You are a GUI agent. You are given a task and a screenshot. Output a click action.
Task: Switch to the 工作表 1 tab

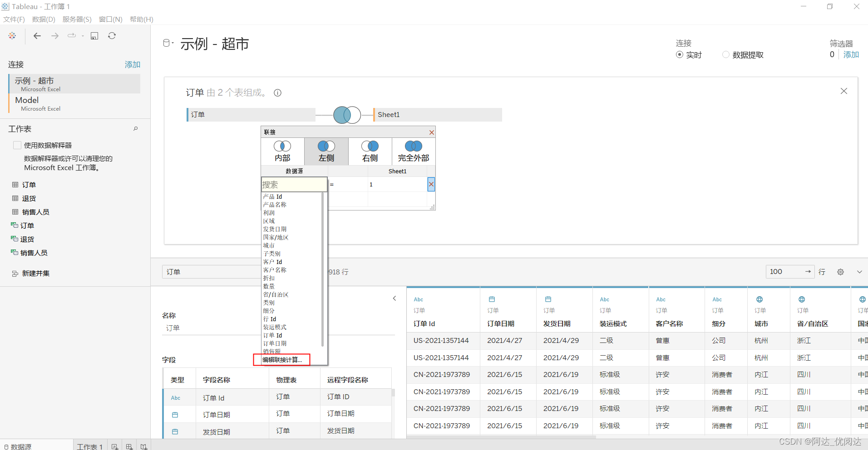[89, 446]
